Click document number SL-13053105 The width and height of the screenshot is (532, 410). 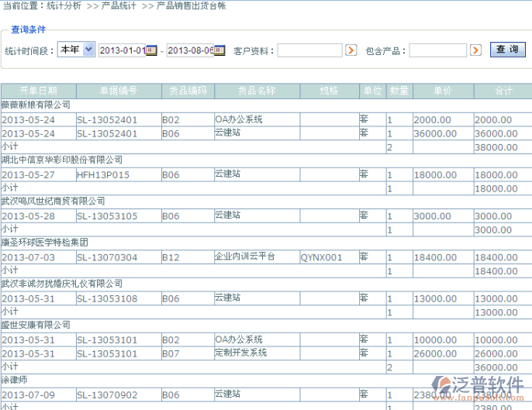(107, 216)
